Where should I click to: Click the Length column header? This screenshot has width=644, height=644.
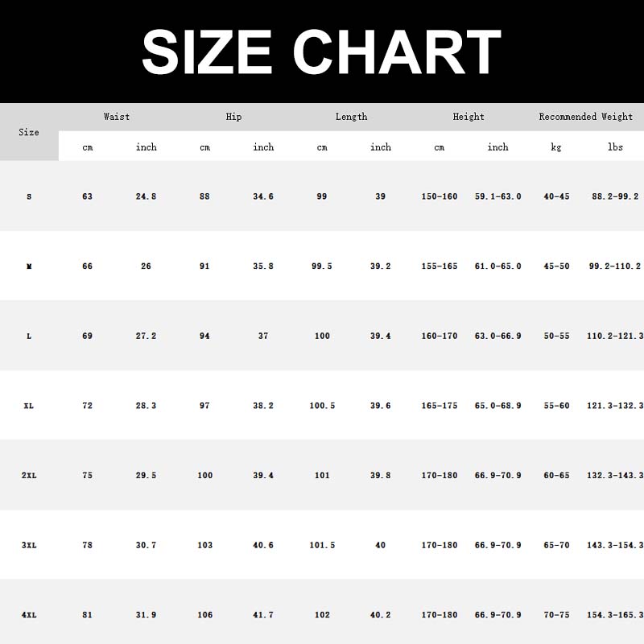[x=351, y=117]
